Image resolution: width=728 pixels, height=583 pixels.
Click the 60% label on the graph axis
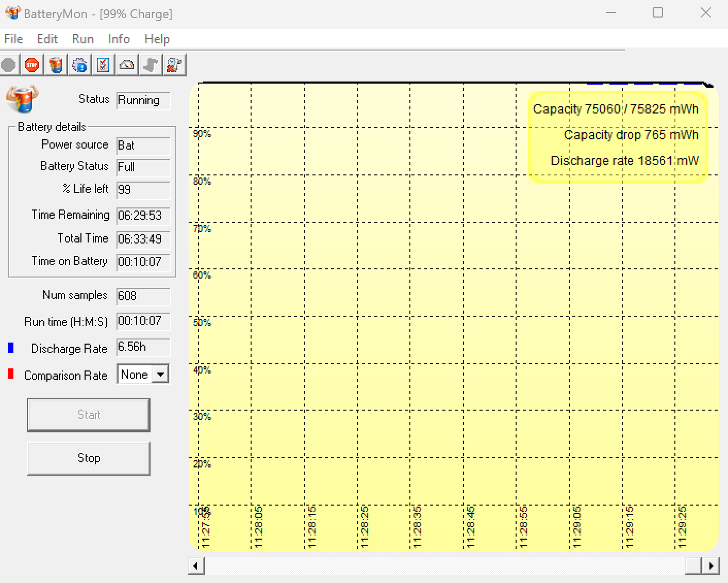click(x=202, y=276)
